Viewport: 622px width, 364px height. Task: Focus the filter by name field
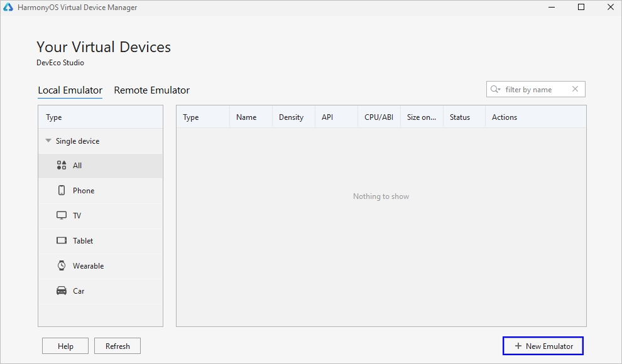coord(534,90)
